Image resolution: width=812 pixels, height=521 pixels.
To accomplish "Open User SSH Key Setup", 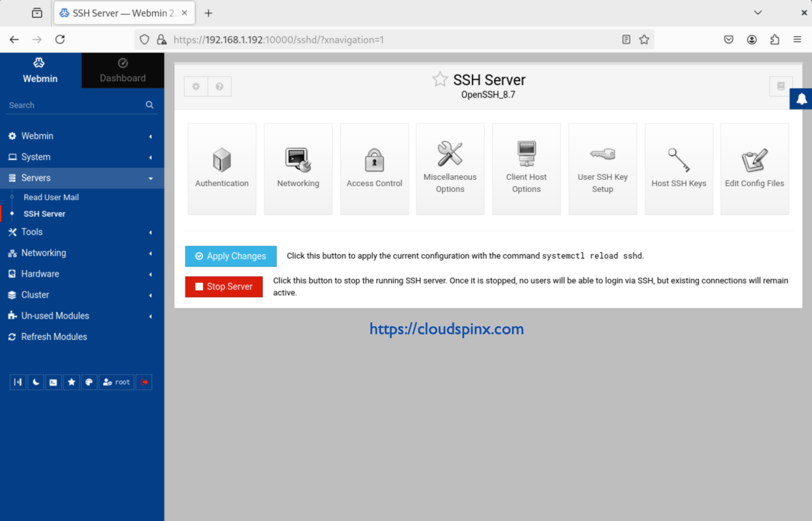I will [602, 168].
